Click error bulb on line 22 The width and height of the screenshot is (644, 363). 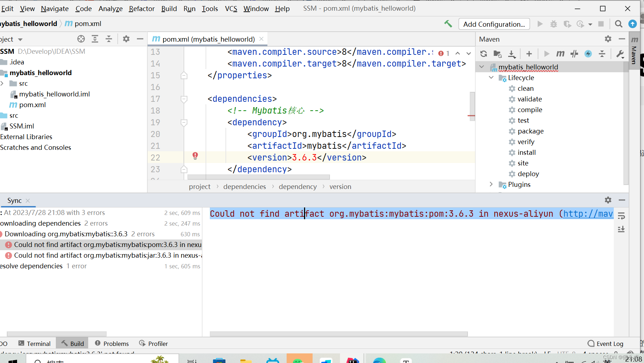(195, 156)
